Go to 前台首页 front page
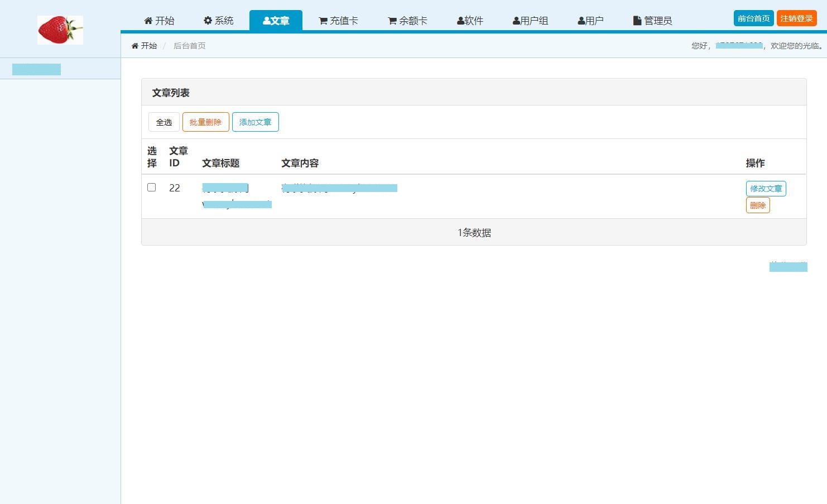827x504 pixels. [x=753, y=18]
